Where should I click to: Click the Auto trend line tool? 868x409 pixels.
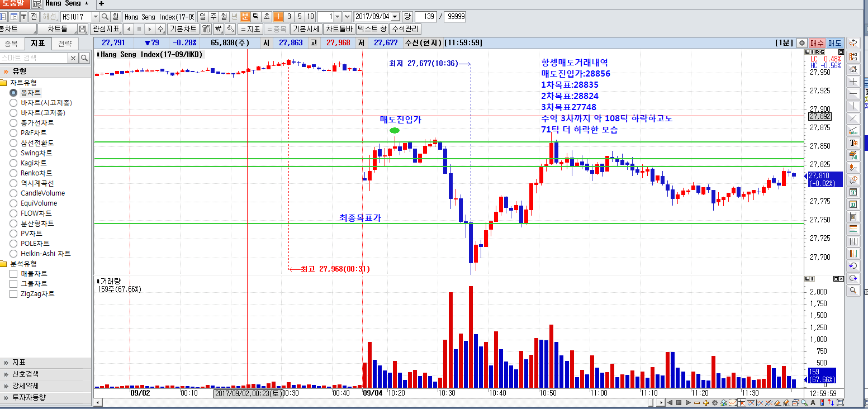(853, 131)
